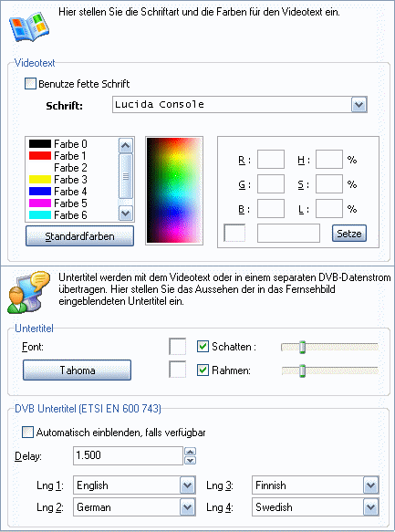The width and height of the screenshot is (395, 532).
Task: Toggle Automatisch einblenden, falls verfügbar checkbox
Action: 27,432
